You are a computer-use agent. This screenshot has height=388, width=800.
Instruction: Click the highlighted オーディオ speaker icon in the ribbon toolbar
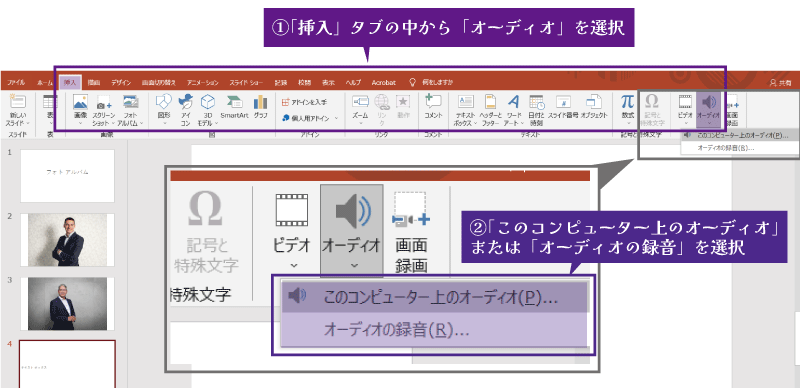click(x=708, y=102)
